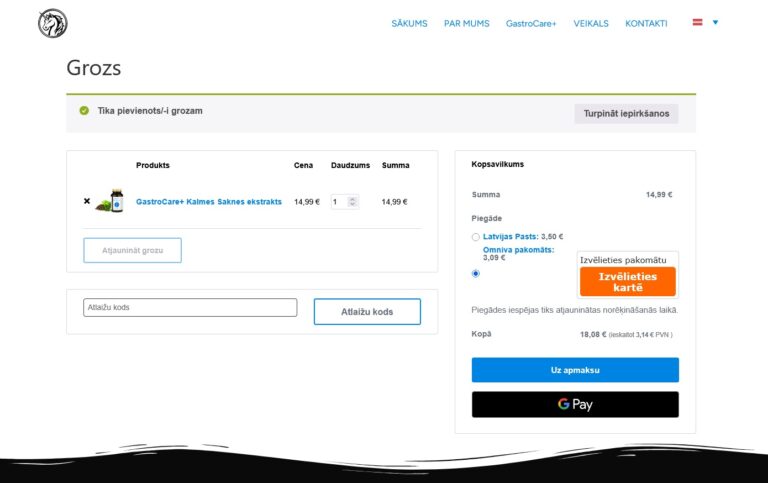
Task: Select Omniva pakomāts radio button
Action: click(x=476, y=273)
